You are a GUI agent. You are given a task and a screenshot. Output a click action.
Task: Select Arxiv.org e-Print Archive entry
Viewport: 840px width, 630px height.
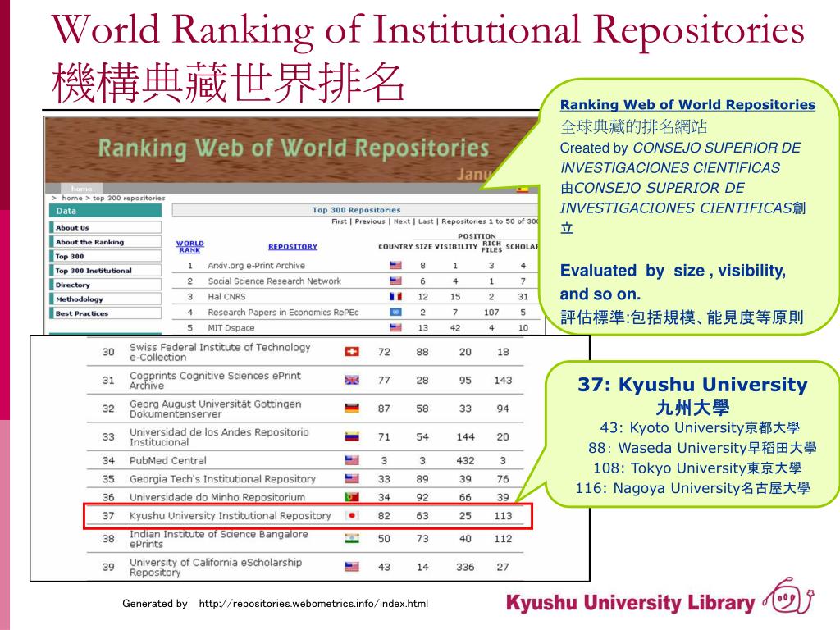(256, 265)
